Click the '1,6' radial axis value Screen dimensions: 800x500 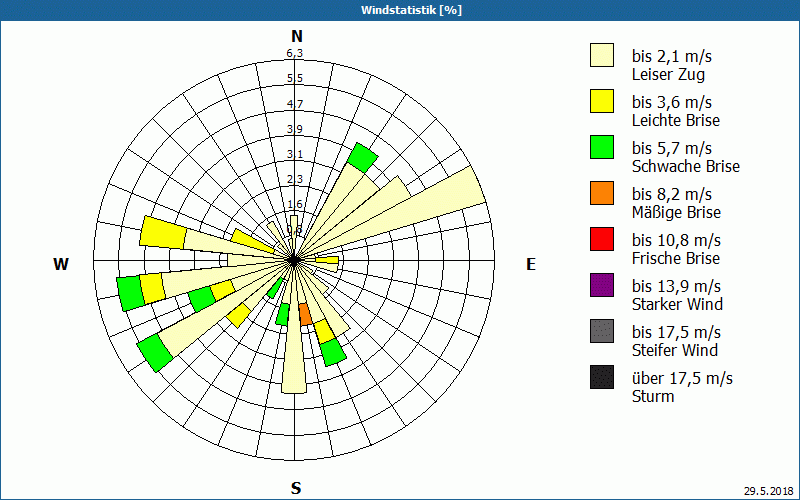click(295, 205)
